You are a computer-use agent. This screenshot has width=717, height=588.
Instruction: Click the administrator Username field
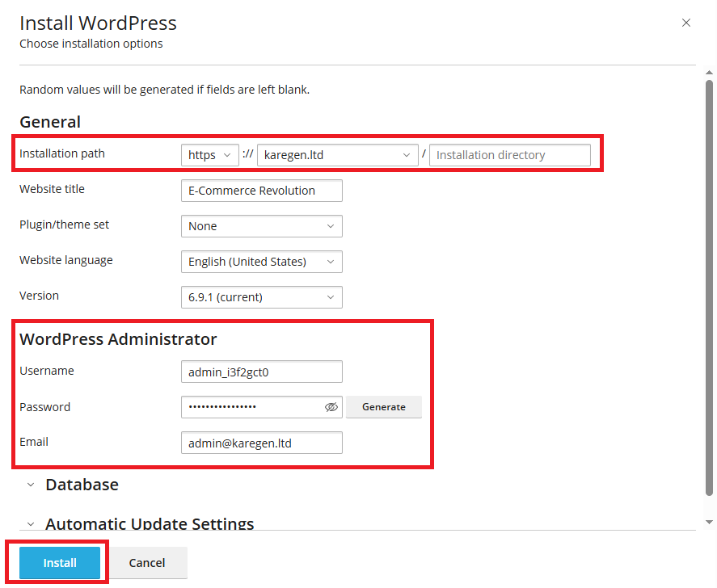(x=261, y=372)
